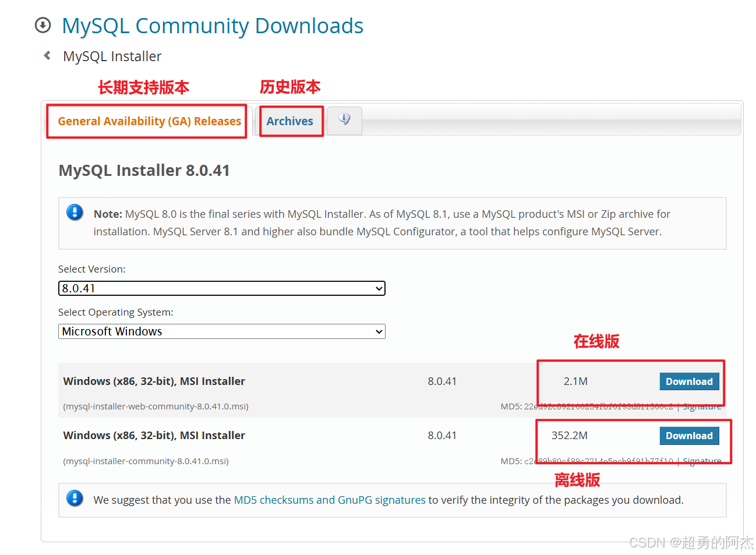The height and width of the screenshot is (555, 756).
Task: Click the Select Operating System label
Action: tap(116, 312)
